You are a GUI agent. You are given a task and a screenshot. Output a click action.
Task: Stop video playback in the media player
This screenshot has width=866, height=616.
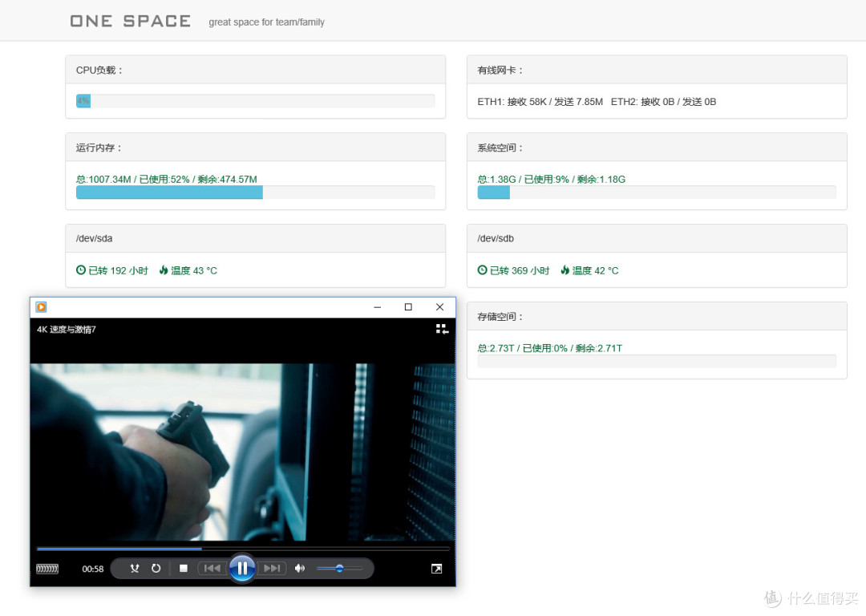point(184,568)
